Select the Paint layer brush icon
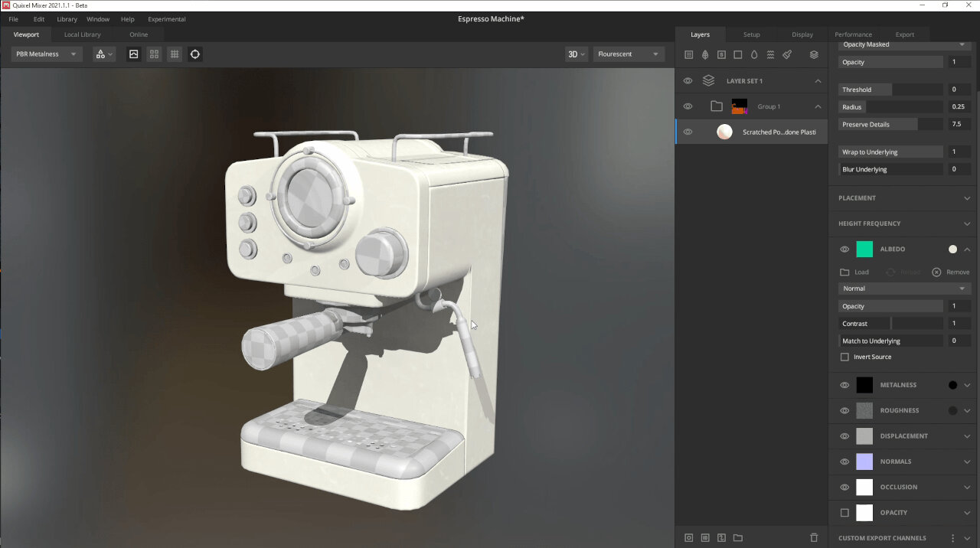The height and width of the screenshot is (548, 980). pyautogui.click(x=787, y=54)
